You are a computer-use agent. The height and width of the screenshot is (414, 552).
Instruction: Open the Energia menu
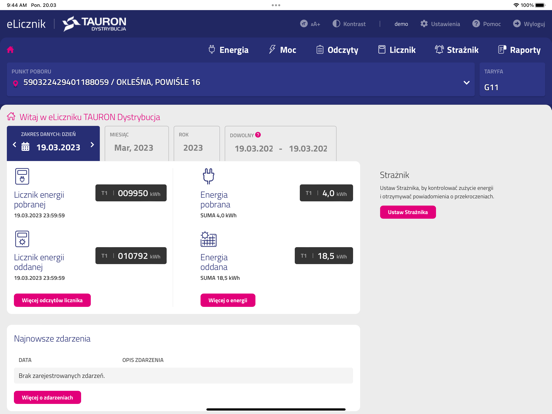pyautogui.click(x=228, y=50)
